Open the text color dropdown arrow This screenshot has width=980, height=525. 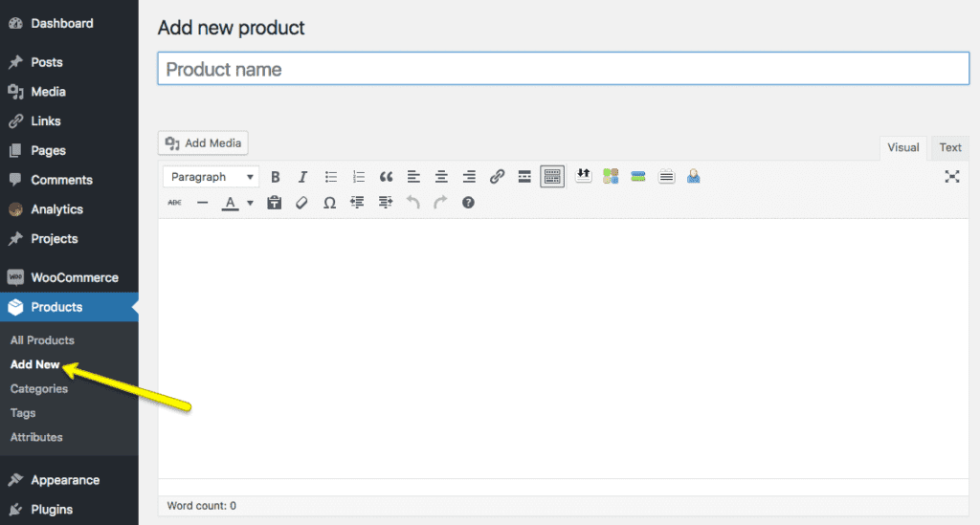(250, 203)
